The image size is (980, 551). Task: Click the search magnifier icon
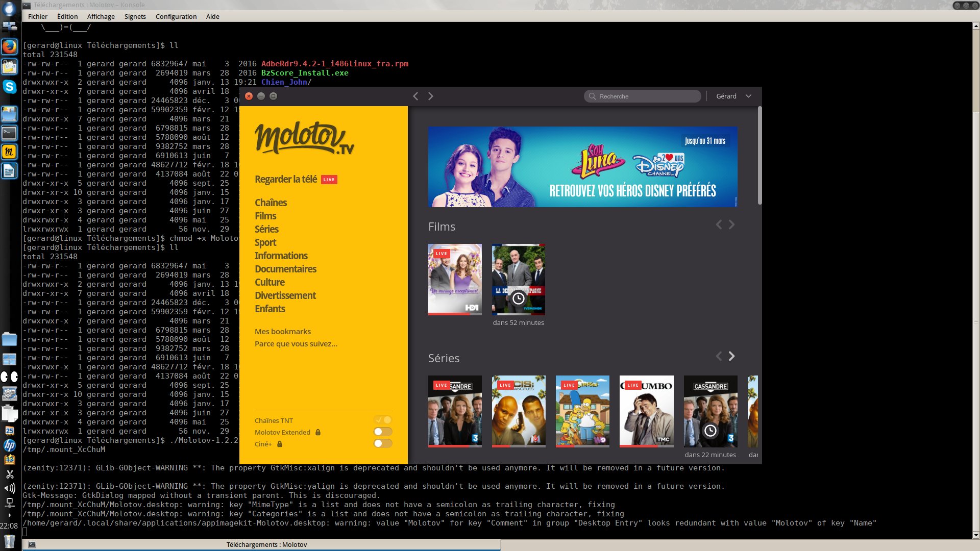click(592, 96)
